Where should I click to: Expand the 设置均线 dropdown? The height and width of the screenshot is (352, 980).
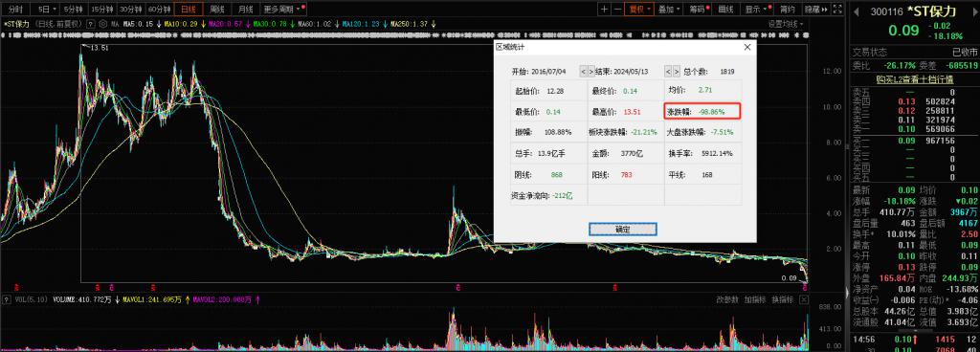click(785, 24)
